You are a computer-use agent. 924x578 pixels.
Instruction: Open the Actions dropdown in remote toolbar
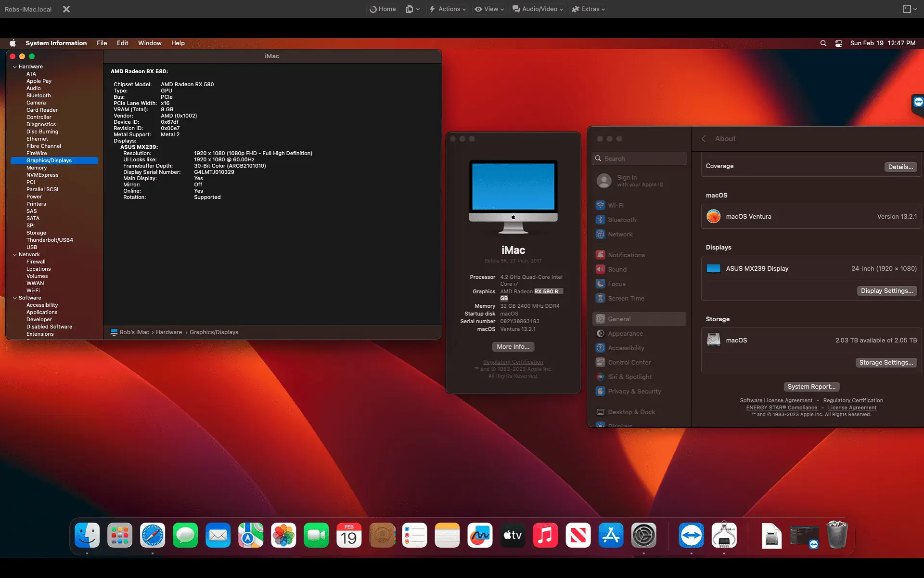click(x=448, y=9)
